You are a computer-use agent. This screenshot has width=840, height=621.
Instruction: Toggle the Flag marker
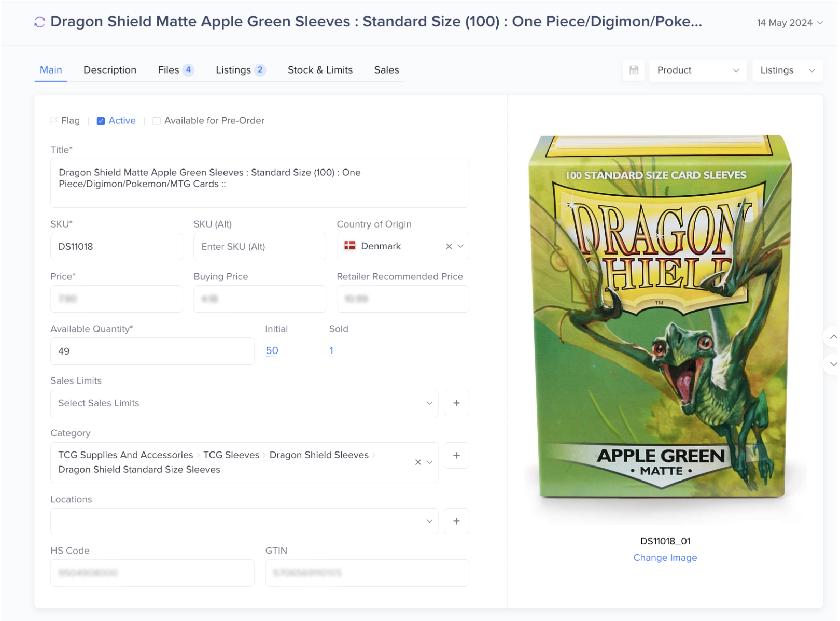tap(65, 120)
